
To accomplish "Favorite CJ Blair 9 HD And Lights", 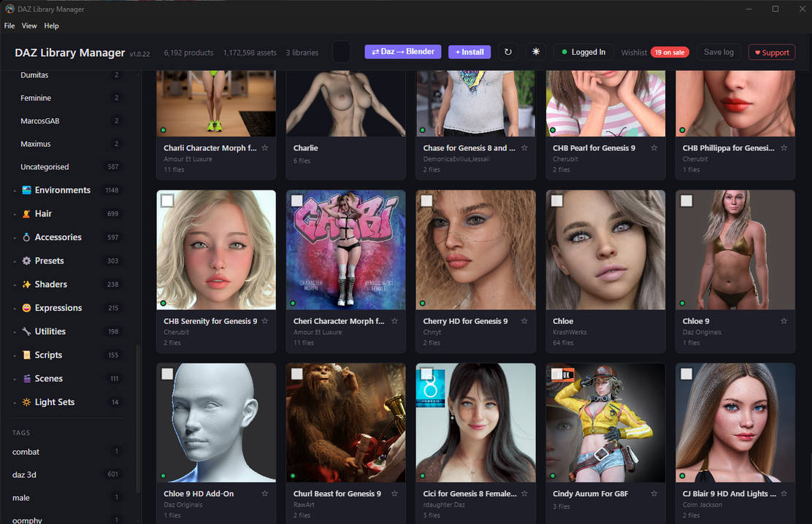I will coord(784,493).
